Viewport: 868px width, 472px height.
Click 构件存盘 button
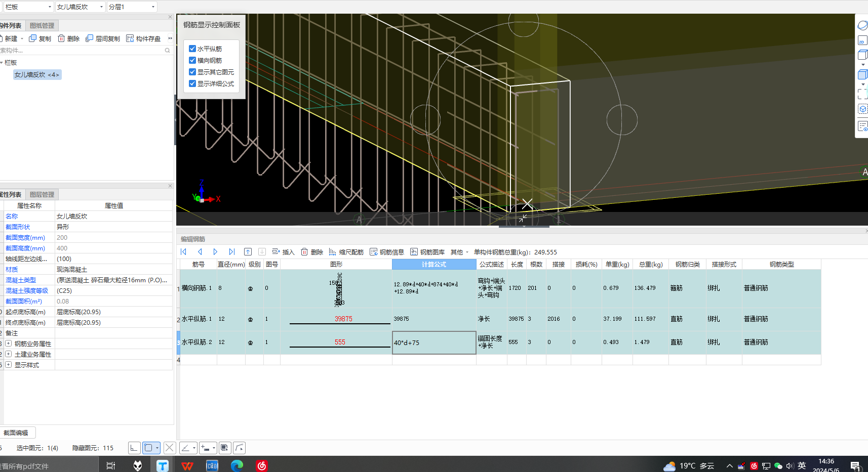143,38
